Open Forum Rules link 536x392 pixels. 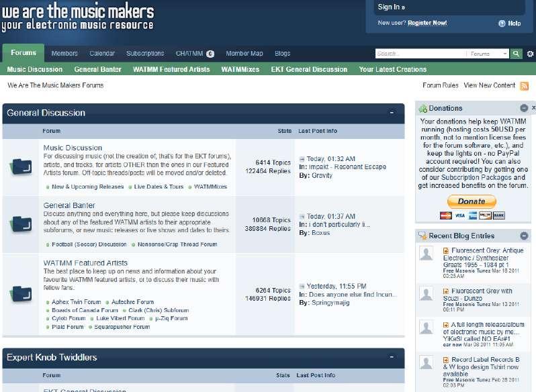[441, 85]
